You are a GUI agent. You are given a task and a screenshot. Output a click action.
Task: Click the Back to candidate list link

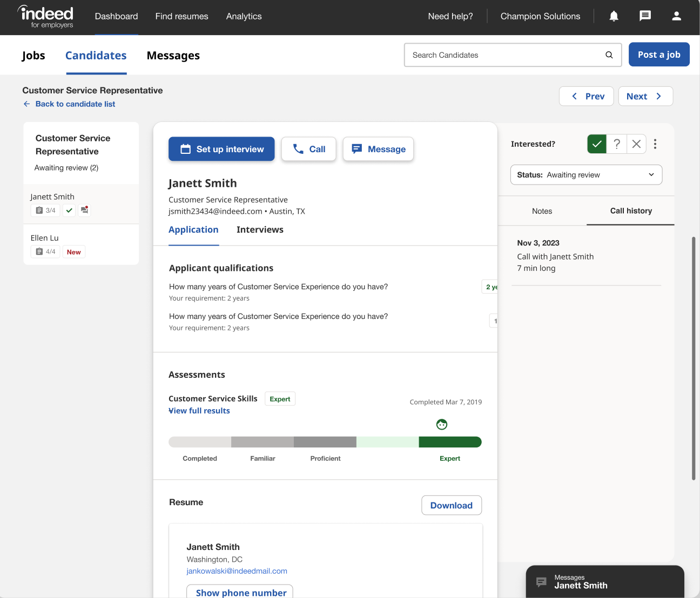(x=75, y=104)
